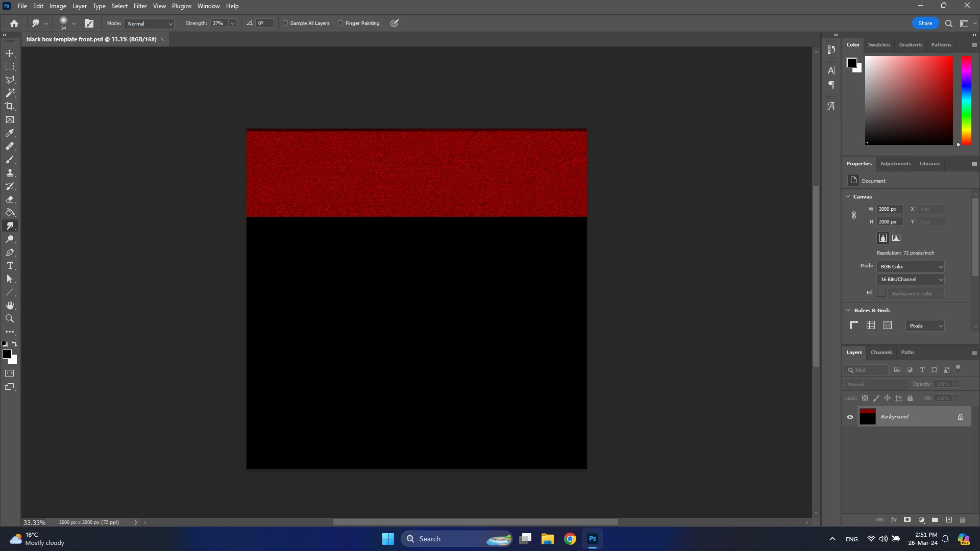Switch to the Channels tab

click(x=881, y=353)
